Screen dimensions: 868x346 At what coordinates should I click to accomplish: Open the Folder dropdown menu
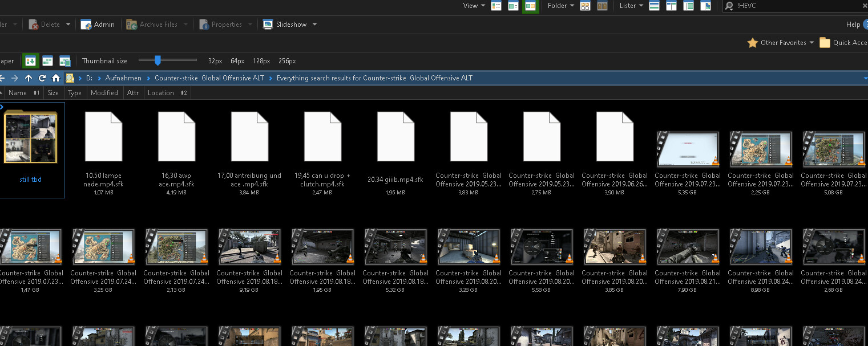coord(561,6)
